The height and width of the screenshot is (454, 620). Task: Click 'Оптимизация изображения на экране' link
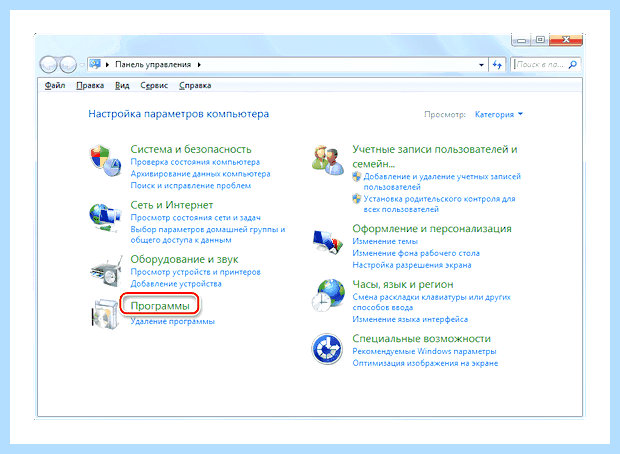[425, 363]
